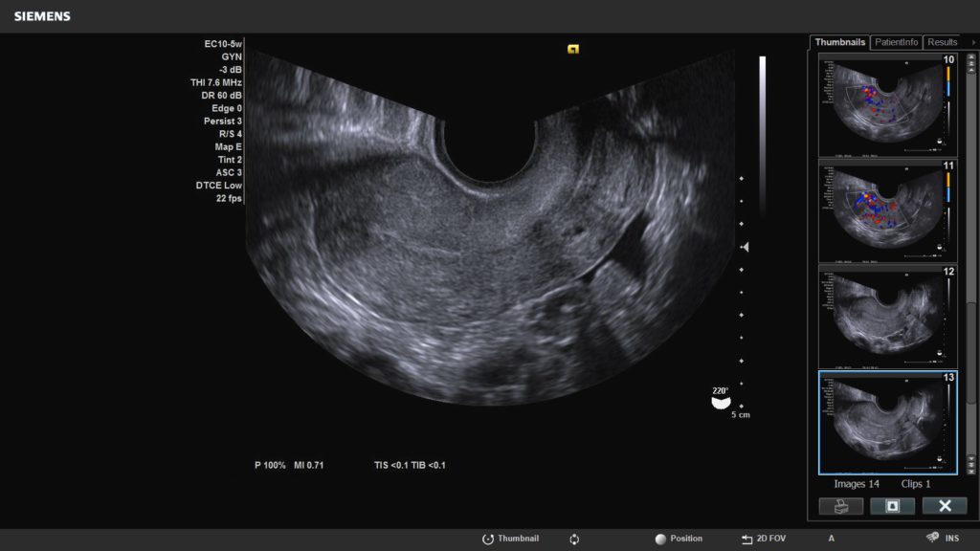Select the focal zone arrow marker on the depth scale

(x=745, y=247)
